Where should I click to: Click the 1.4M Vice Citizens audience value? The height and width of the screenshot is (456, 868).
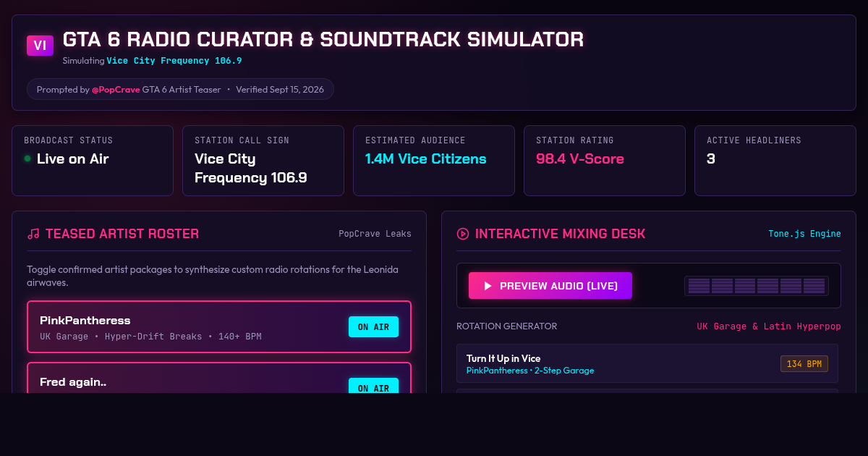pos(426,159)
